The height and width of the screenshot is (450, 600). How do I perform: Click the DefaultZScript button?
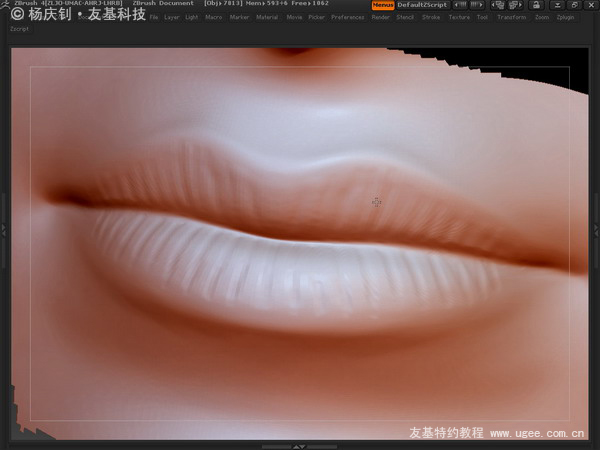point(422,5)
